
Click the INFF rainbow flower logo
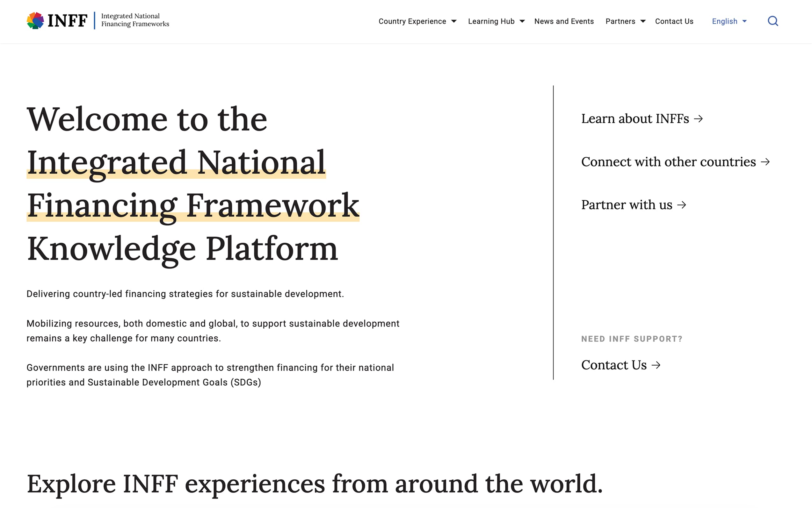coord(35,21)
